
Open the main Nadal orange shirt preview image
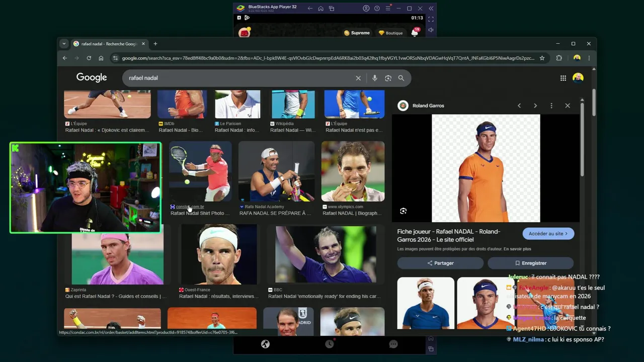click(x=486, y=168)
